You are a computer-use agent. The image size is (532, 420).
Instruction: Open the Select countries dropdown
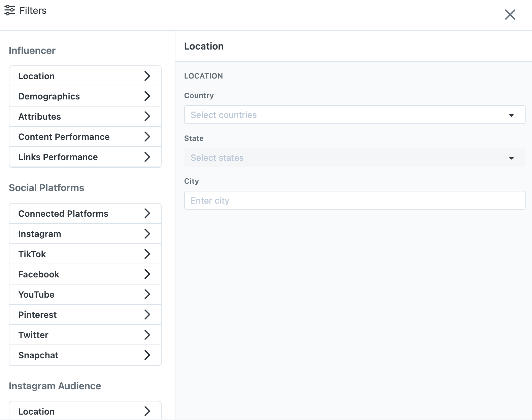(x=355, y=115)
